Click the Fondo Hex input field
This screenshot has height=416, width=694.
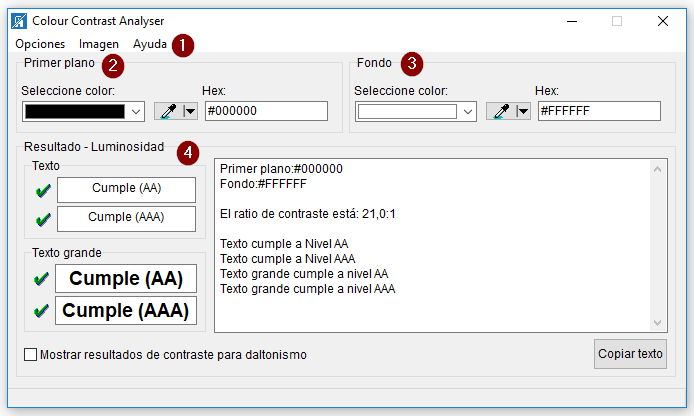click(x=599, y=111)
